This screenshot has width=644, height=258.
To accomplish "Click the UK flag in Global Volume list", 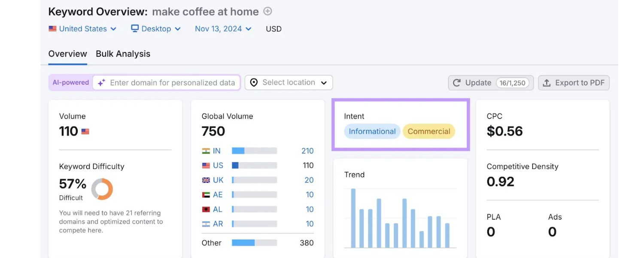I will pos(206,180).
